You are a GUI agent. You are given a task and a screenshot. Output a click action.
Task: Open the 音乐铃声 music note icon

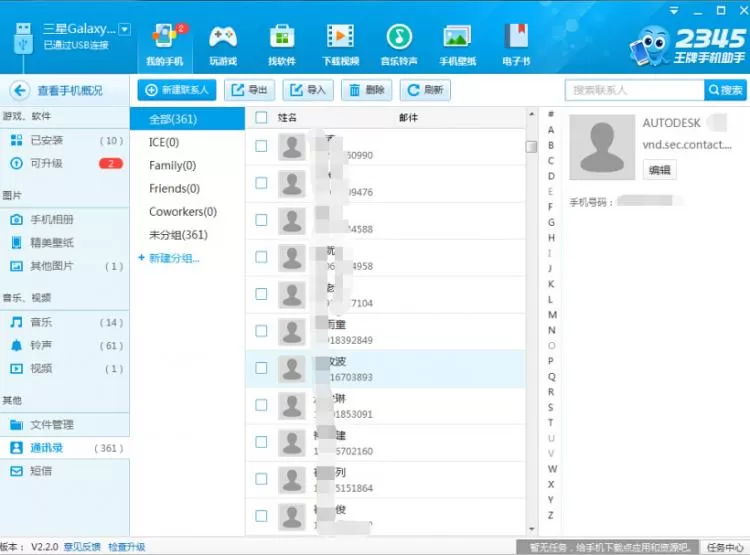pos(399,36)
